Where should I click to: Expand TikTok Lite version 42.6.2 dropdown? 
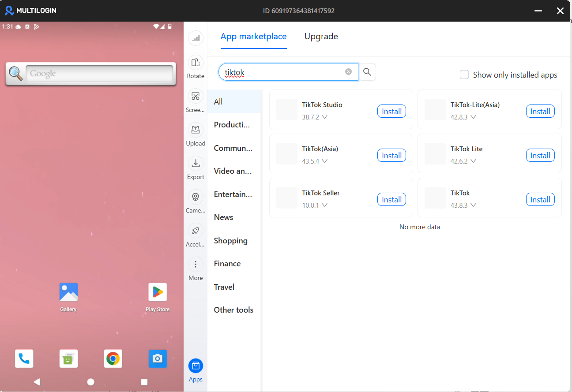473,161
